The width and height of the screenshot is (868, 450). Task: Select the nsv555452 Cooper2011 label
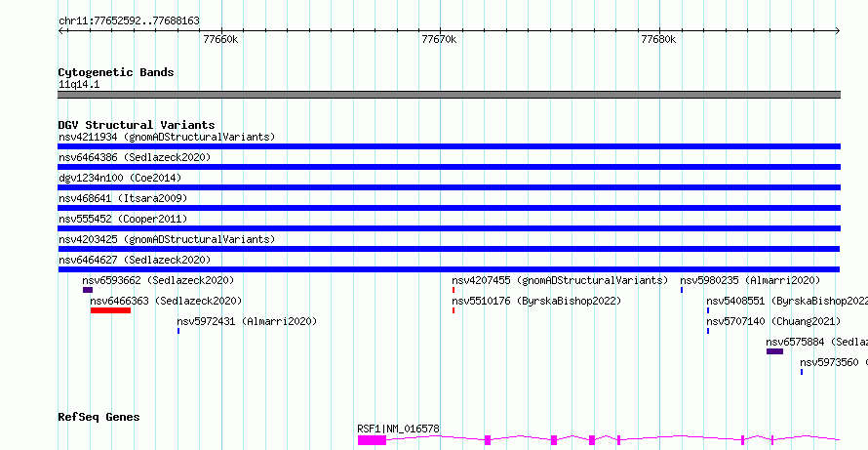pyautogui.click(x=123, y=219)
